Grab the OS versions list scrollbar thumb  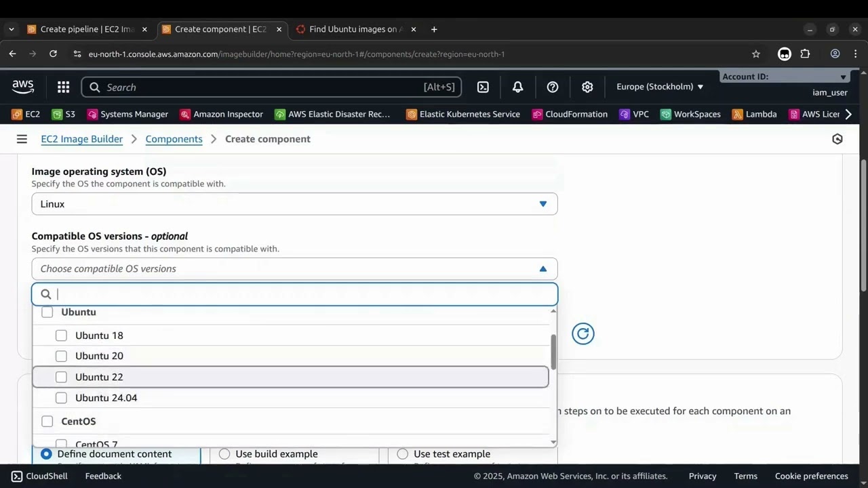tap(553, 352)
